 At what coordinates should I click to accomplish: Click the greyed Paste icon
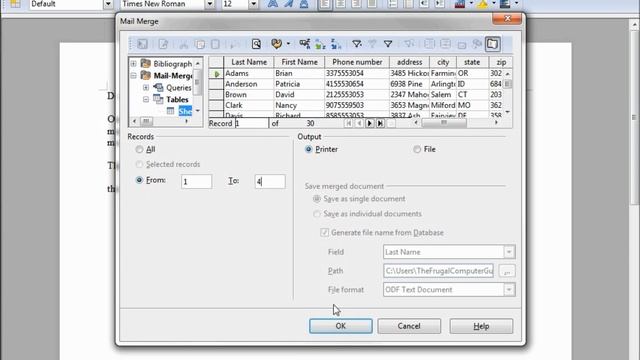pyautogui.click(x=215, y=44)
